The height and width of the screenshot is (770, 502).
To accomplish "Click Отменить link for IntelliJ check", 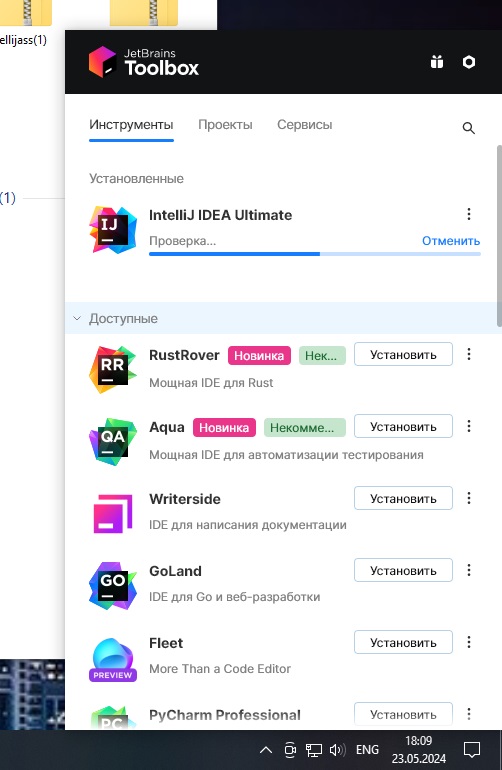I will pyautogui.click(x=451, y=241).
